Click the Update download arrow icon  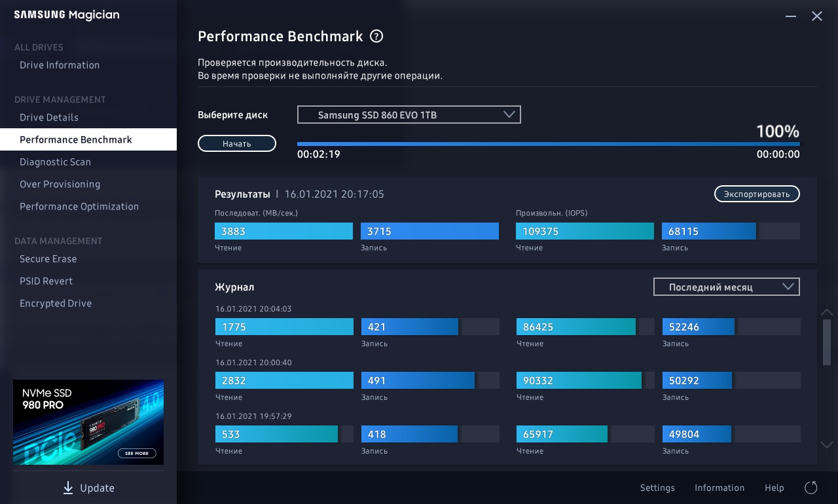[68, 488]
